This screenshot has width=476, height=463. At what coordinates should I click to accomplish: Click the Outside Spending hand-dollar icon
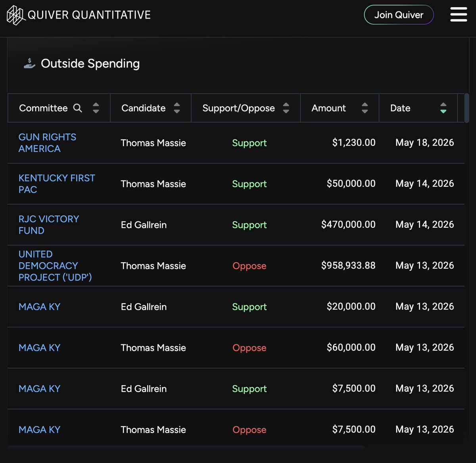pos(29,63)
